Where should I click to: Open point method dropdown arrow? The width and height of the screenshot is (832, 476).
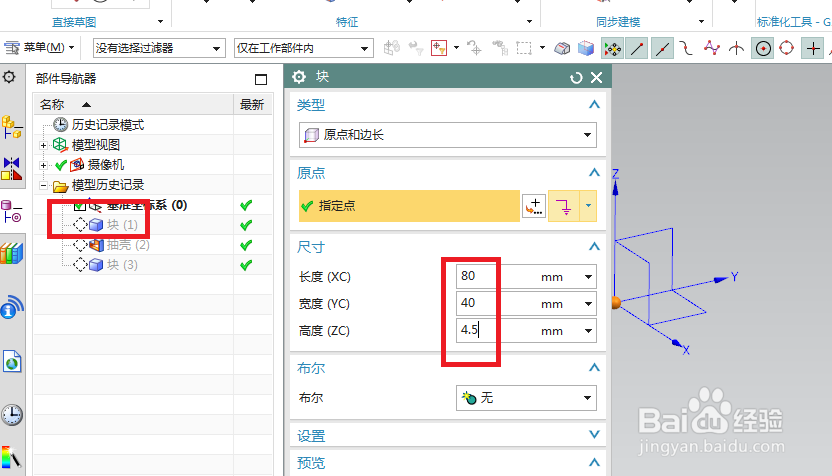coord(588,206)
